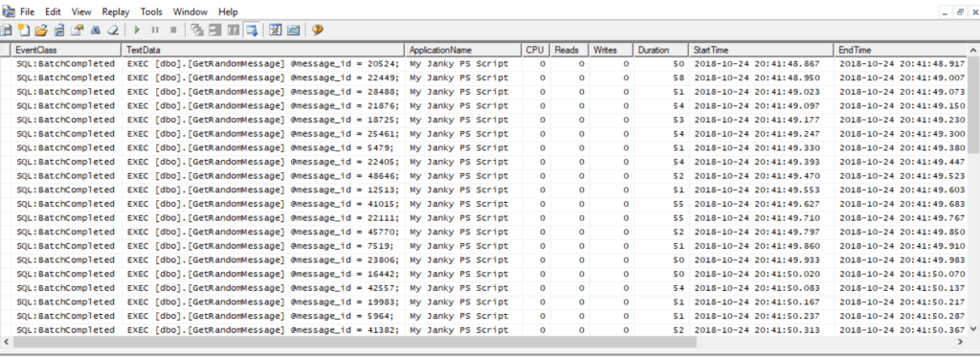
Task: Select the row with @message_id = 16442
Action: click(x=483, y=274)
